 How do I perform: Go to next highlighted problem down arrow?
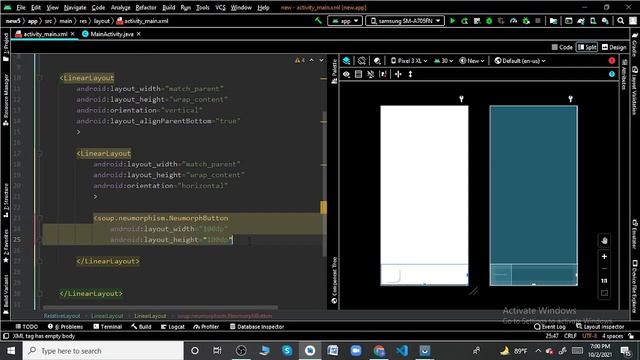[x=322, y=60]
